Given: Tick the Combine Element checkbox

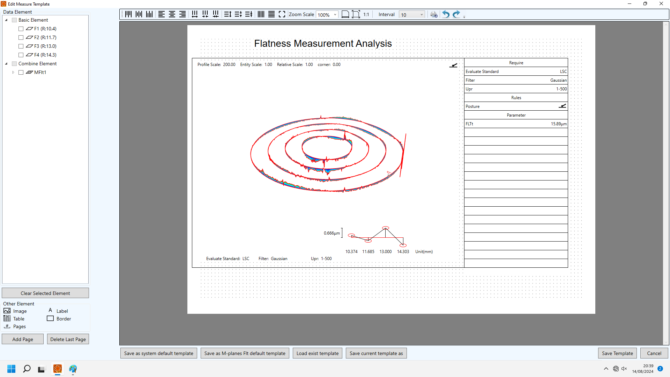Looking at the screenshot, I should pos(14,64).
